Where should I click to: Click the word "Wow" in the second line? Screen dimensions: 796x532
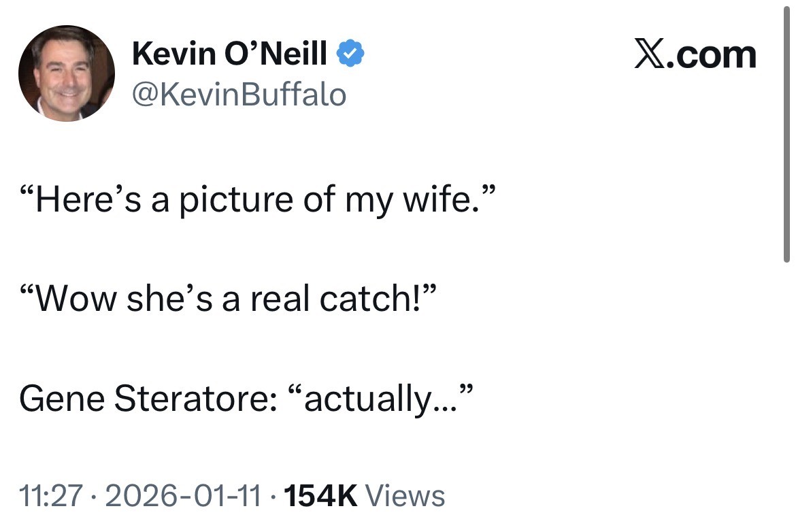click(76, 299)
